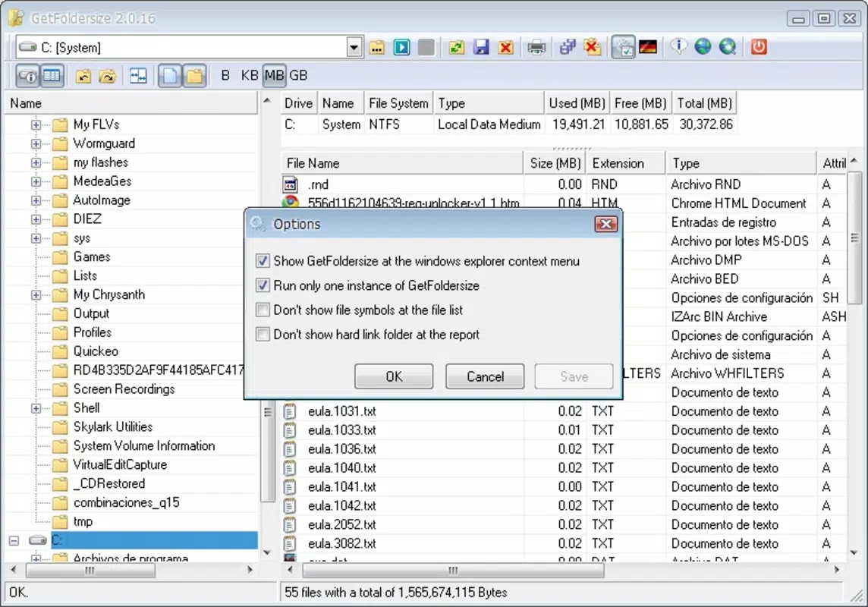This screenshot has height=607, width=868.
Task: Expand the My Chrysanth folder node
Action: (x=36, y=295)
